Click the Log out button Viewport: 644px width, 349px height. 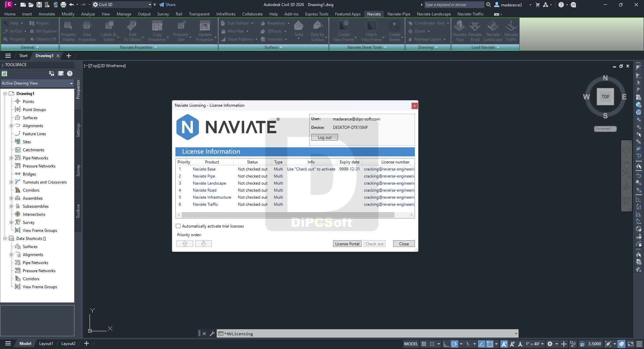324,138
